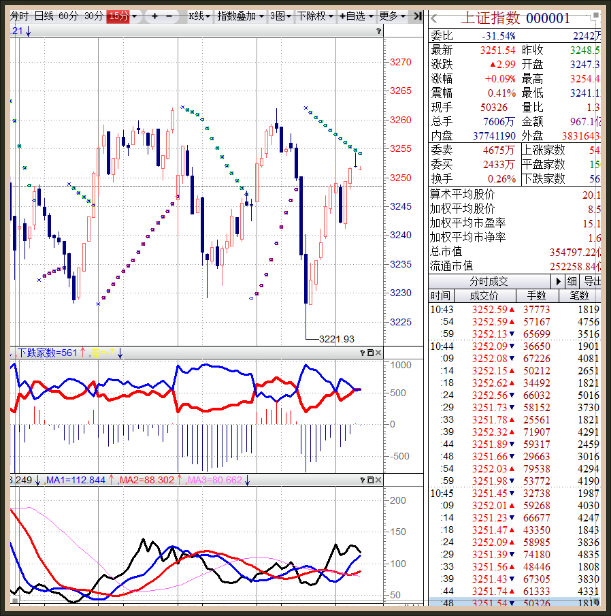The width and height of the screenshot is (611, 616).
Task: Click the back arrow beside 上证指数 title
Action: click(434, 17)
